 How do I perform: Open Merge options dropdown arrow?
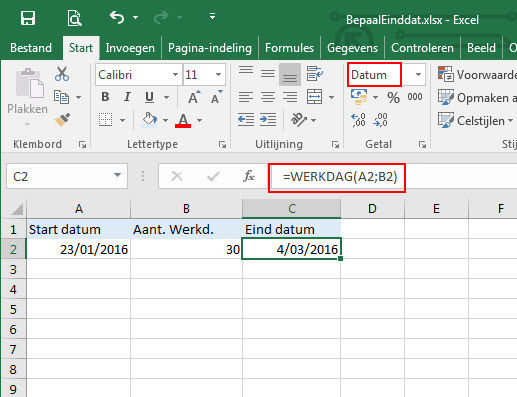(331, 97)
